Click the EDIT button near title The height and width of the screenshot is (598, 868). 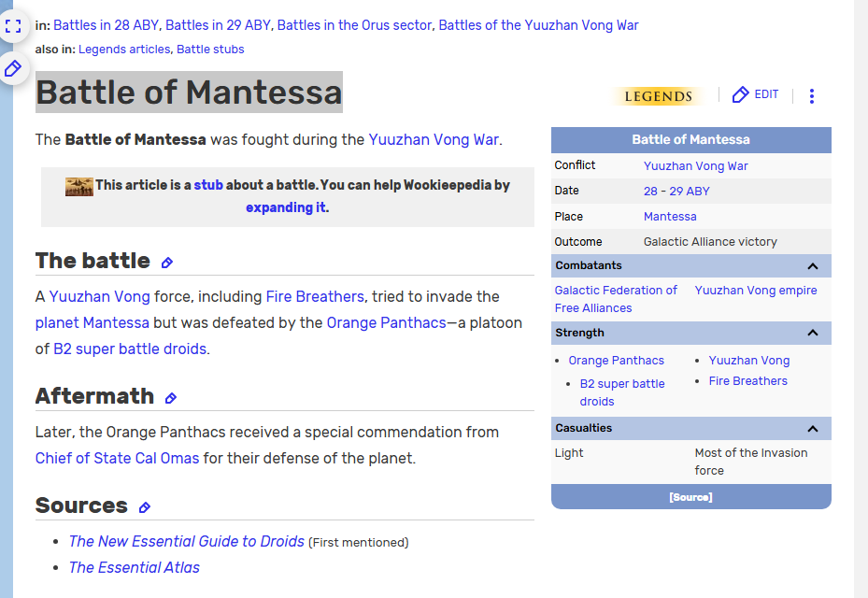pyautogui.click(x=756, y=94)
